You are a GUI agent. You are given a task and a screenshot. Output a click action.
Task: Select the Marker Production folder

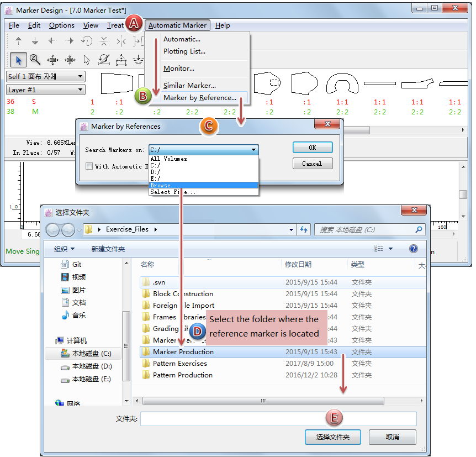coord(183,352)
